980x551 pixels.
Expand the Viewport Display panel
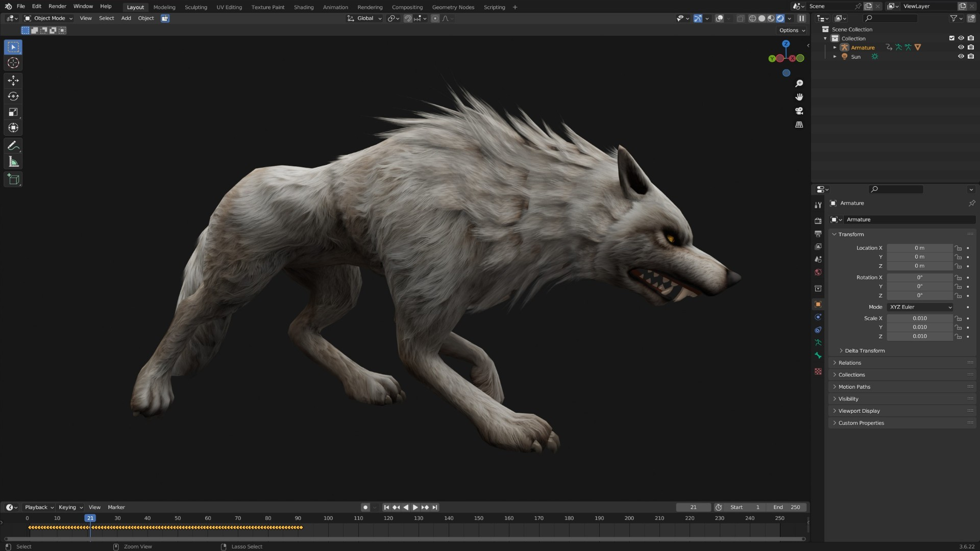tap(859, 411)
